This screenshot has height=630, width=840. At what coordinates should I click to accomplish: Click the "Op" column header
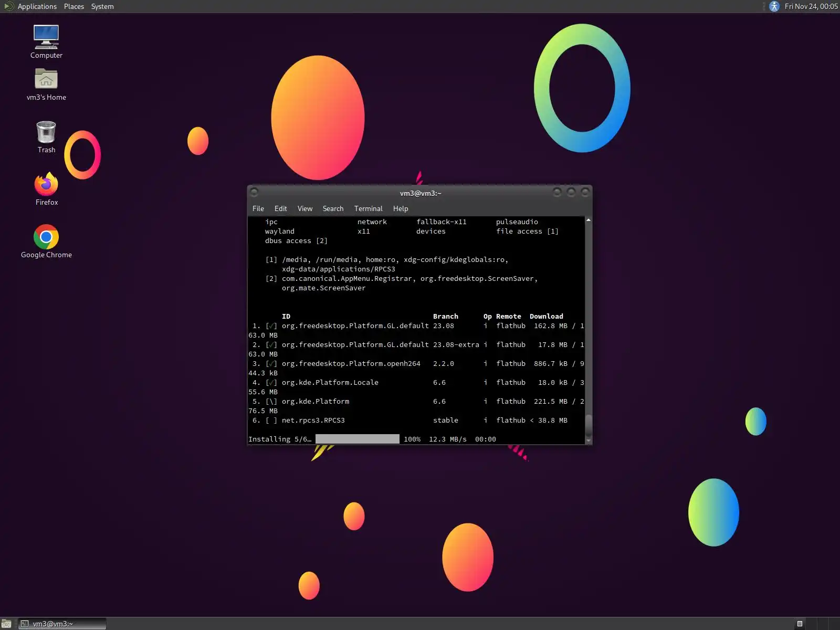488,316
